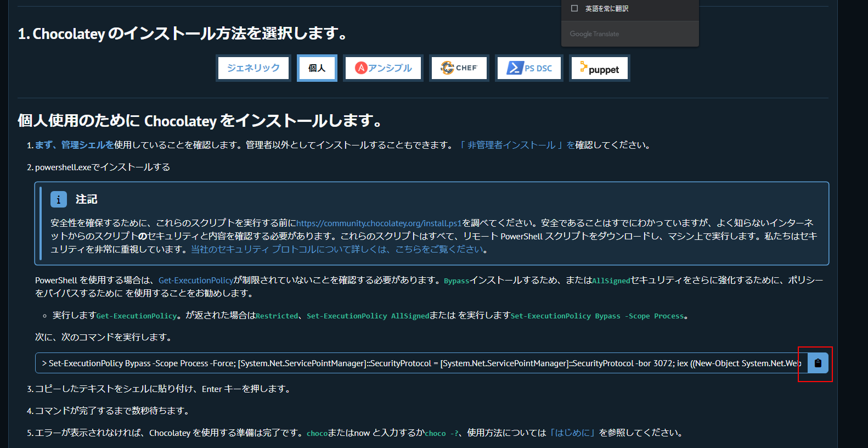The width and height of the screenshot is (868, 448).
Task: Choose the アンシブル (Ansible) install tab
Action: coord(383,68)
